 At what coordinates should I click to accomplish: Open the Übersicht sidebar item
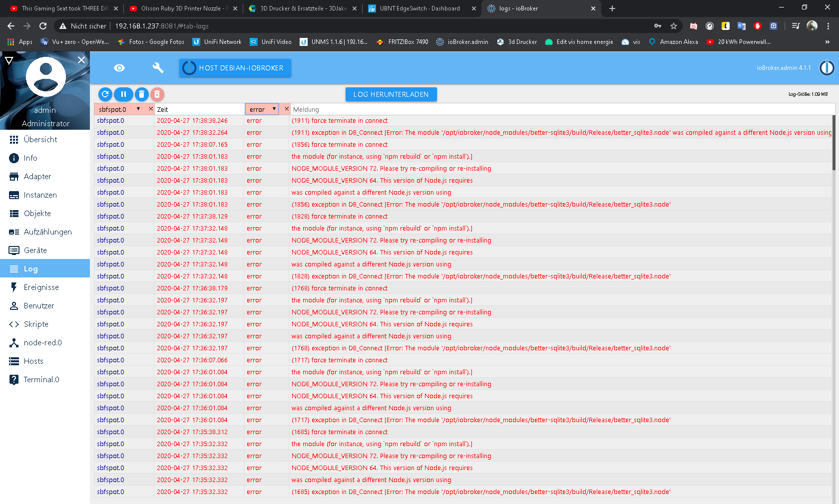click(45, 140)
